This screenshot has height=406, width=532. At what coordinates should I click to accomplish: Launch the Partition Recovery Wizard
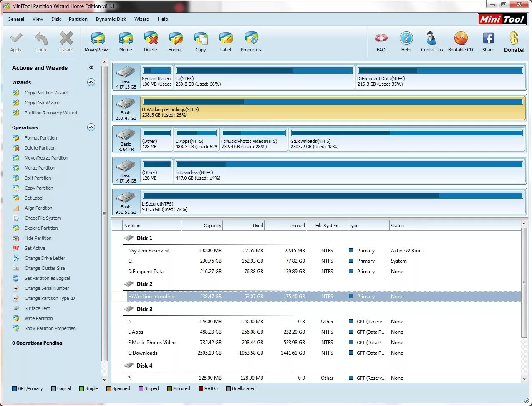pos(50,113)
